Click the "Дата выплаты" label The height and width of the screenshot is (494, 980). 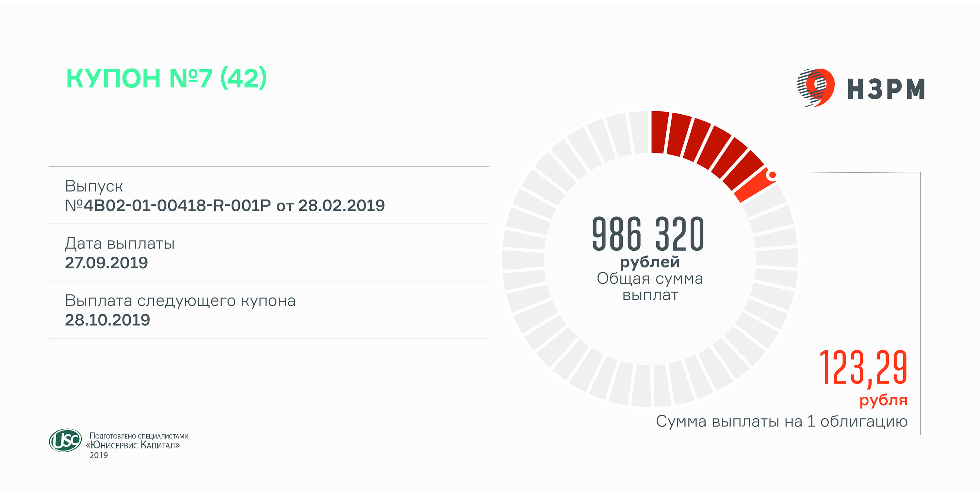pyautogui.click(x=120, y=243)
